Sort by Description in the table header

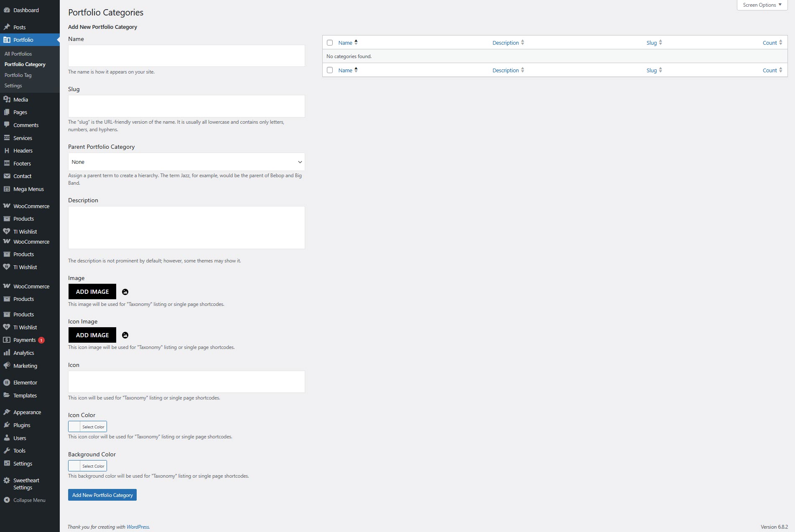click(508, 43)
